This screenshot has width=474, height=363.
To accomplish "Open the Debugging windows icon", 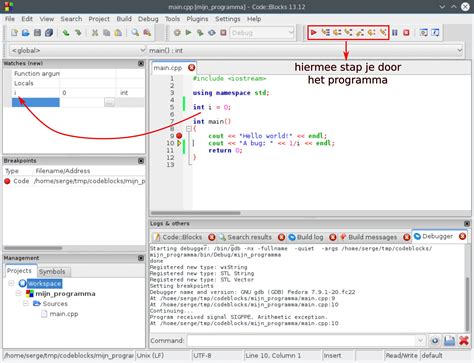I will click(x=423, y=33).
